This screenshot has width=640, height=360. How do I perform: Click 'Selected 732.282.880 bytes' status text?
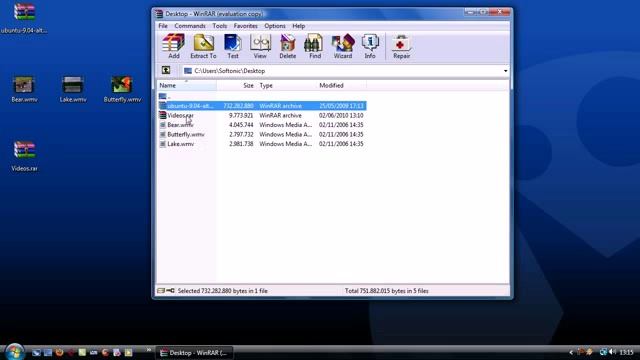(x=222, y=291)
